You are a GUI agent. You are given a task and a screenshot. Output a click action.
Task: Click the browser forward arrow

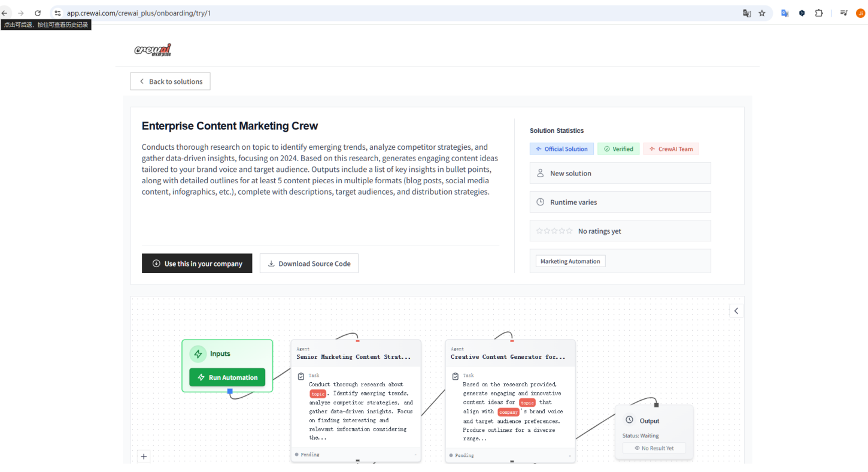[21, 13]
